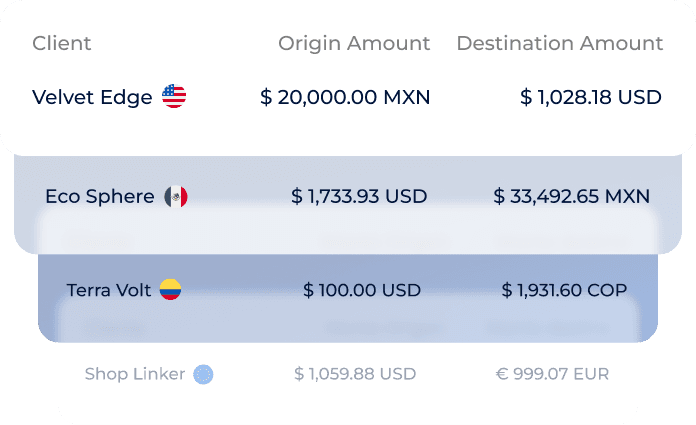Select the Client column header
Image resolution: width=696 pixels, height=425 pixels.
[62, 43]
